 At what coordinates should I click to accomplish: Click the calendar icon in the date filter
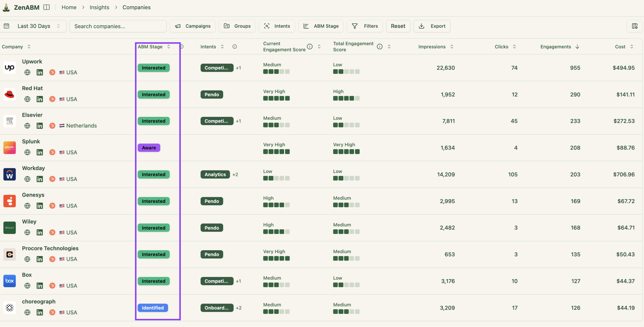coord(7,26)
